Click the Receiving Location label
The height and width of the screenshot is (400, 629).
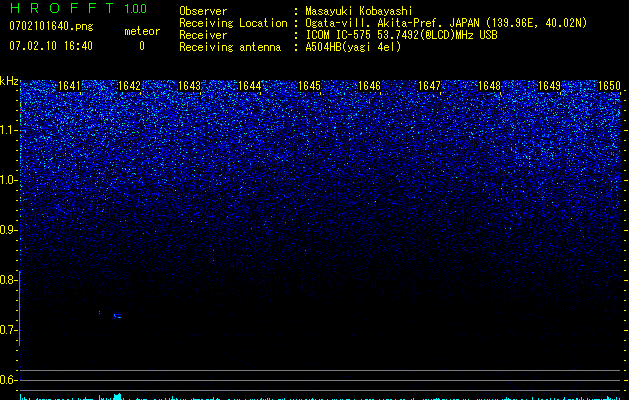(233, 23)
